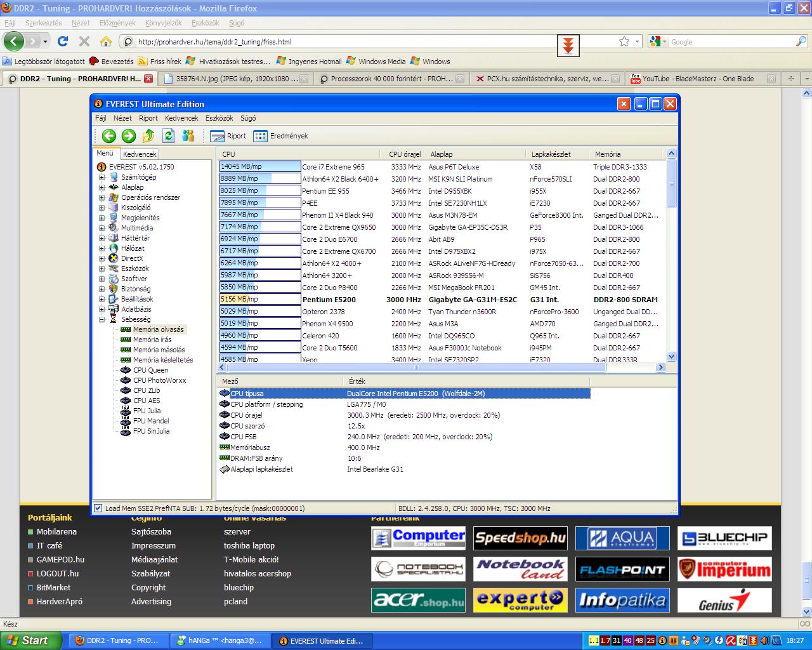Click EVEREST back navigation green arrow
812x650 pixels.
[x=109, y=135]
